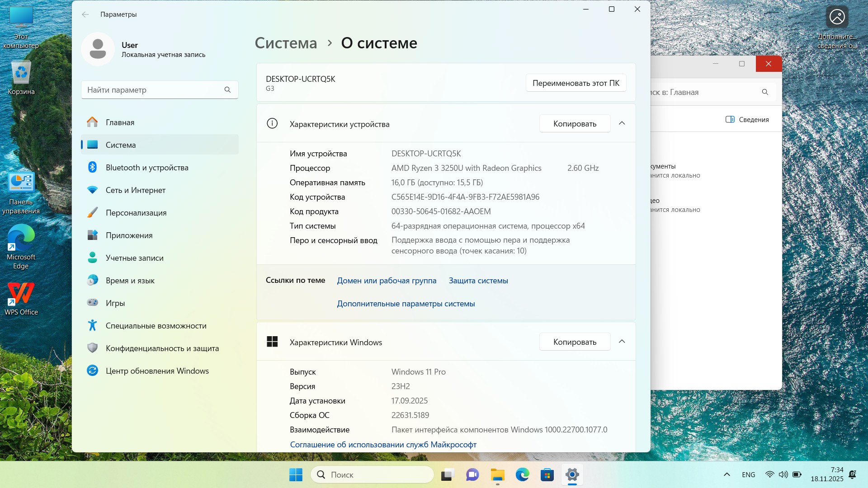
Task: Click the Settings back arrow
Action: click(85, 14)
